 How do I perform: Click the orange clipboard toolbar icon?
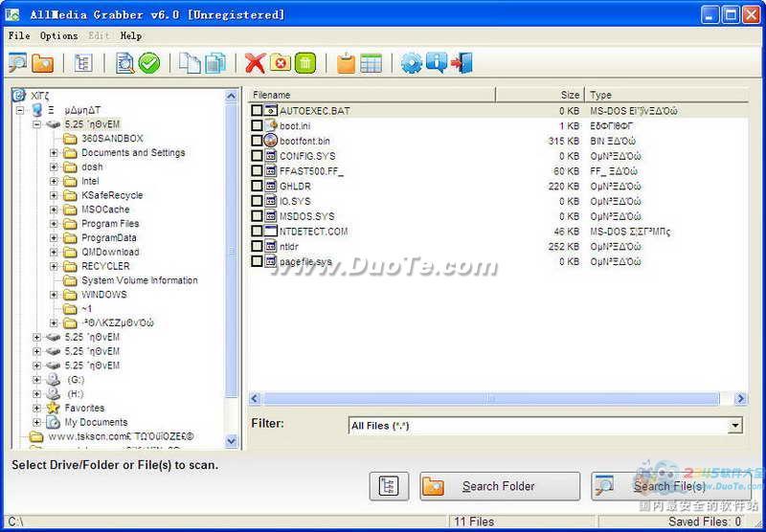click(346, 63)
